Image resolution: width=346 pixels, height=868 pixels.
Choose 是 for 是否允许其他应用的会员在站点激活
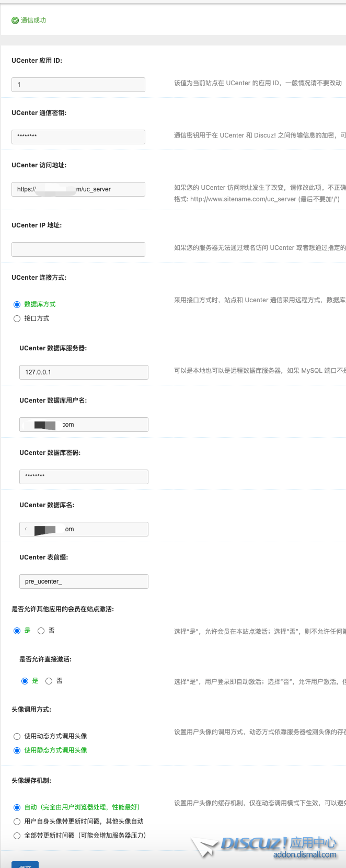point(17,631)
